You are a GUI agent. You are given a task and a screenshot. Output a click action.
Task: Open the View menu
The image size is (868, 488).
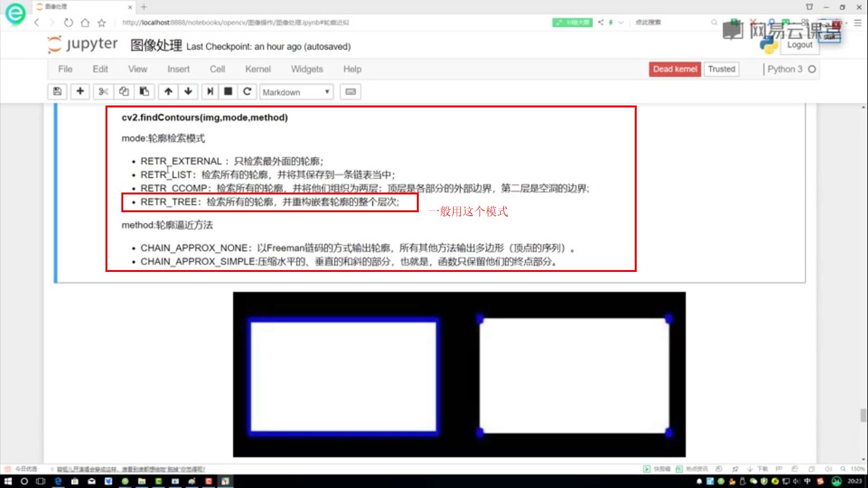[137, 69]
